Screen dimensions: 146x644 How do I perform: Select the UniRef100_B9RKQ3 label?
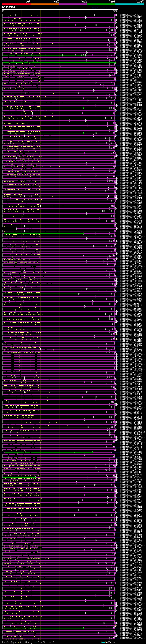(131, 628)
